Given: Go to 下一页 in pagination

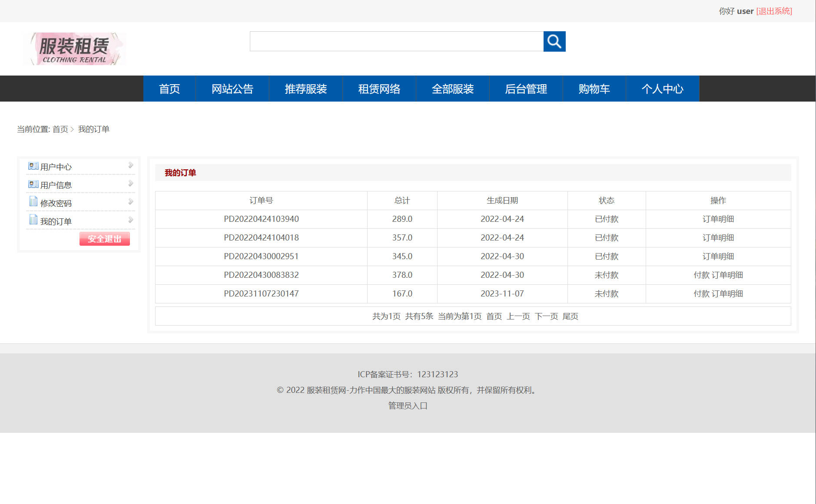Looking at the screenshot, I should click(x=546, y=316).
